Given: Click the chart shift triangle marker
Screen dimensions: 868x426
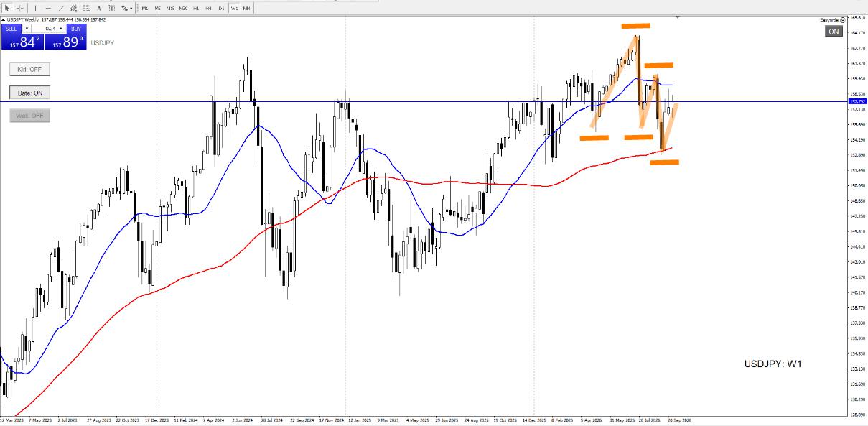Looking at the screenshot, I should [677, 17].
